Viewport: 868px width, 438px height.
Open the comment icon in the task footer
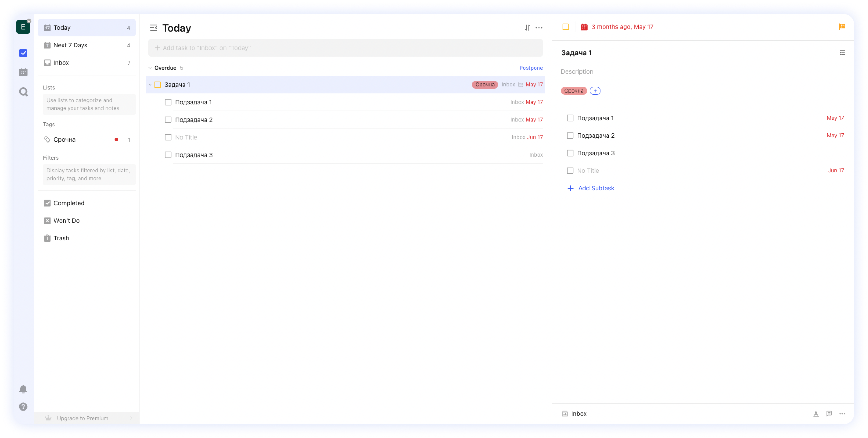[829, 413]
